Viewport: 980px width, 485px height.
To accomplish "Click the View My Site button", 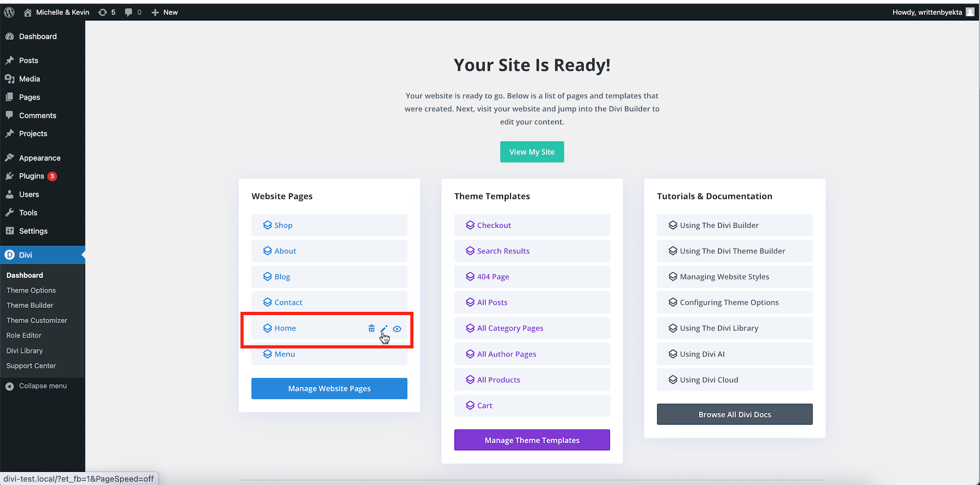I will click(532, 152).
